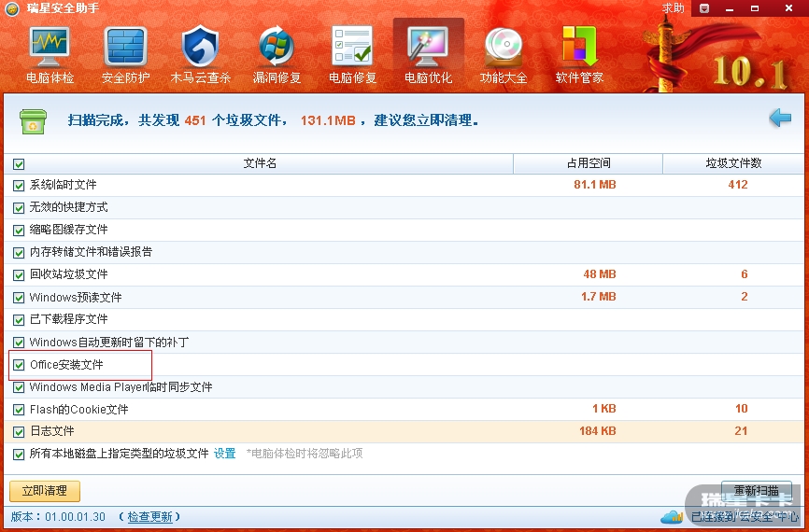Click 求助 in the title bar
Image resolution: width=809 pixels, height=532 pixels.
click(x=674, y=8)
